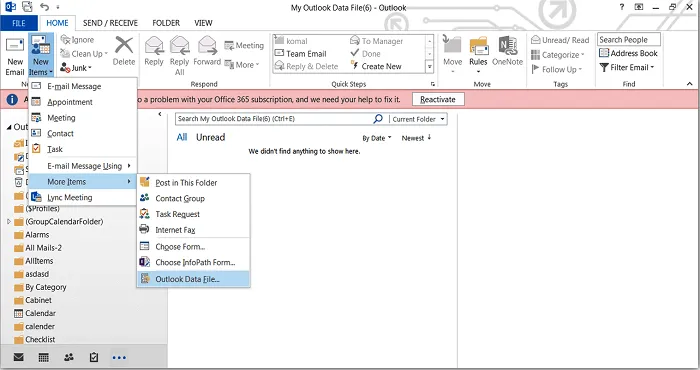
Task: Select Choose Form... submenu item
Action: [193, 247]
